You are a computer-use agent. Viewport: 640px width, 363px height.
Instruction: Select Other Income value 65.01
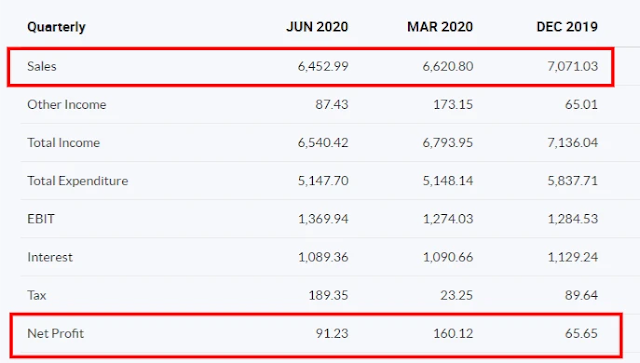581,105
